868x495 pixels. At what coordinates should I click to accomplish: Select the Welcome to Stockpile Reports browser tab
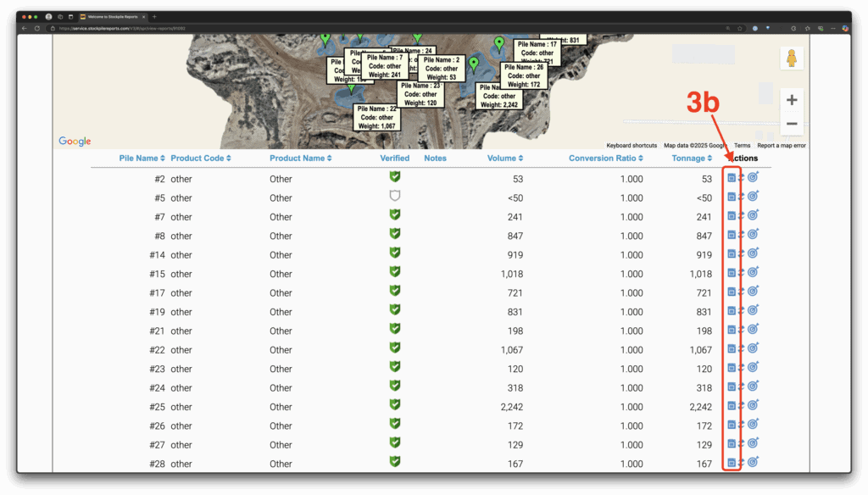110,16
